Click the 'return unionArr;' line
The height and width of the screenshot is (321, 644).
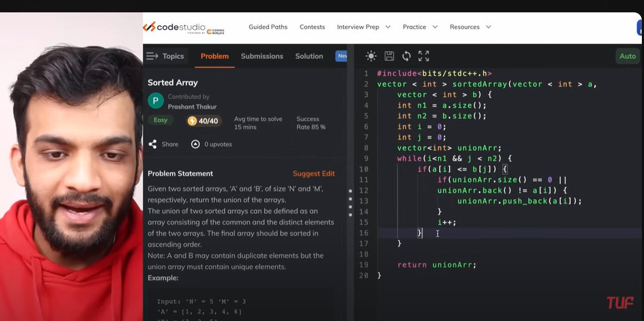(x=437, y=265)
